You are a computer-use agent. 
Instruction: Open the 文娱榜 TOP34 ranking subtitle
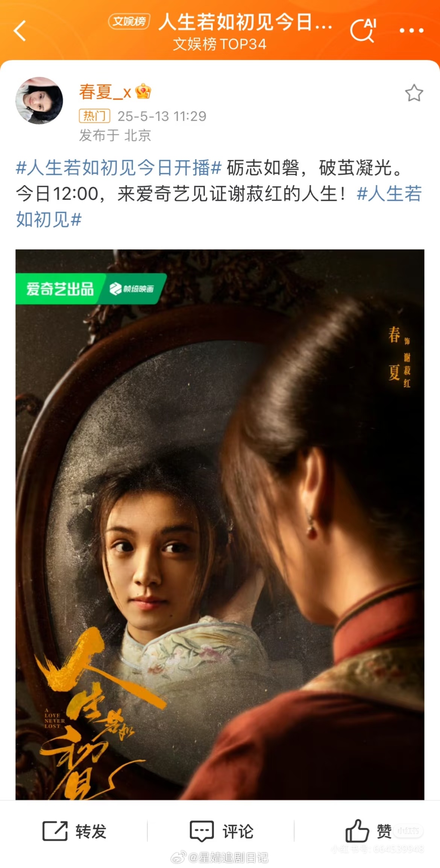[220, 44]
